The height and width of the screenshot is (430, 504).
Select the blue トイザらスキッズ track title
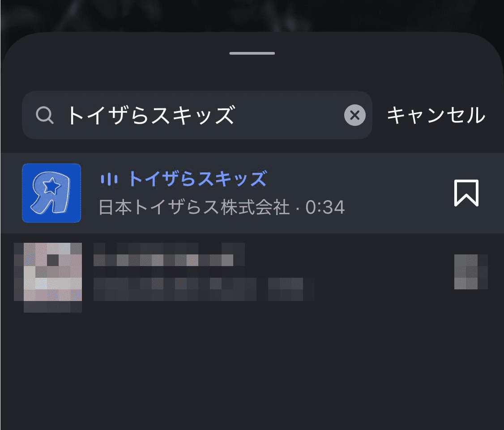pyautogui.click(x=198, y=179)
